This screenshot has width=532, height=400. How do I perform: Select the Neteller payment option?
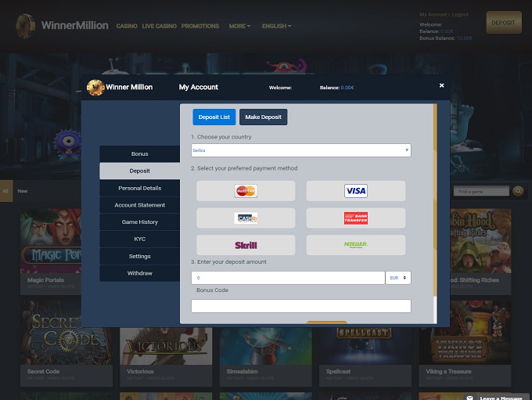pyautogui.click(x=355, y=245)
